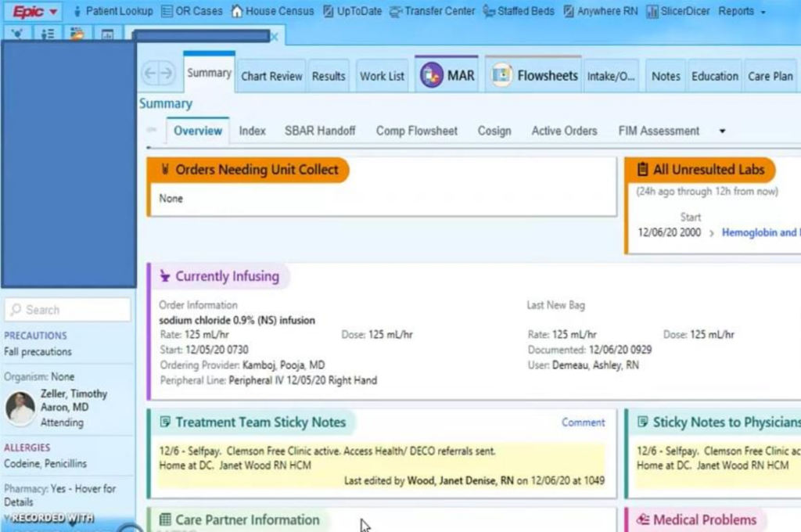Switch to the Chart Review tab
Viewport: 801px width, 532px height.
point(271,76)
